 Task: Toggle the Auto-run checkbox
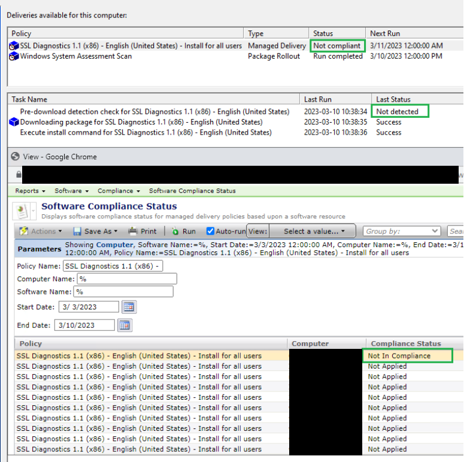(x=210, y=231)
